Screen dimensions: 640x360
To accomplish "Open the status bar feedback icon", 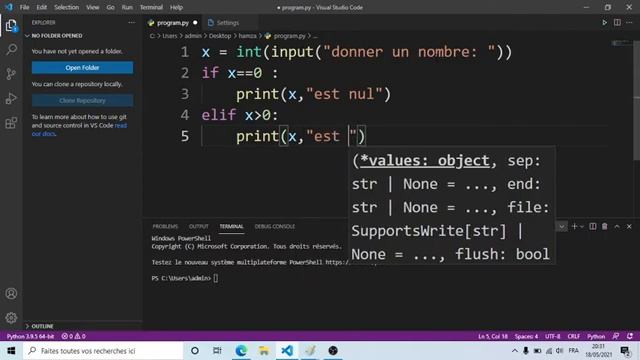I will coord(616,336).
